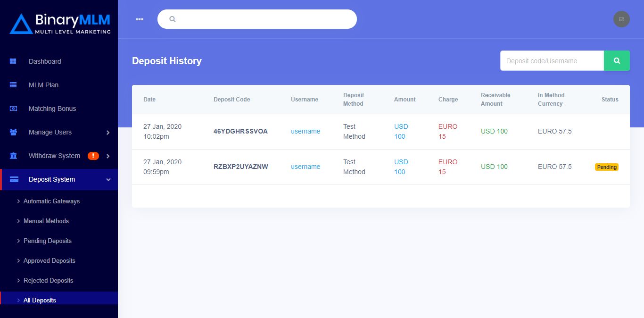Click the 27 Jan, 2020 09:59pm date cell
The image size is (644, 318).
[x=162, y=167]
